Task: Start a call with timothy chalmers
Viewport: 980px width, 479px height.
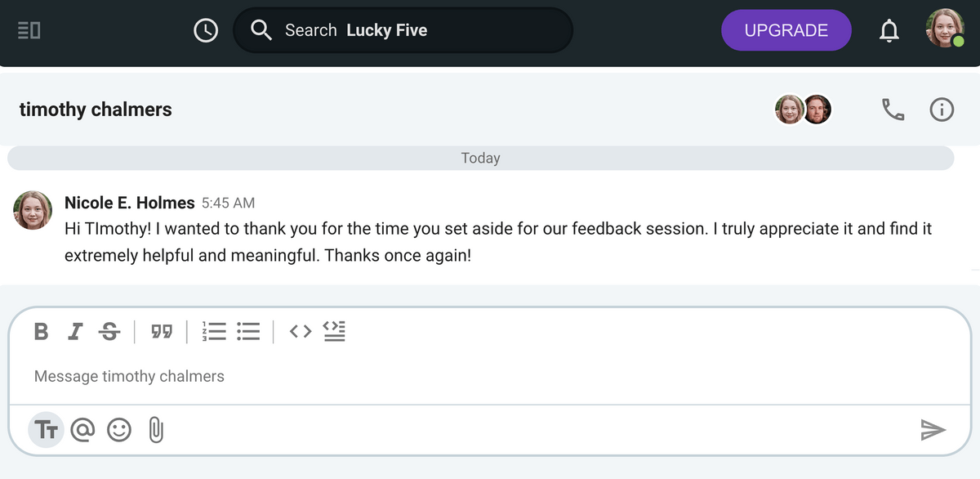Action: (893, 109)
